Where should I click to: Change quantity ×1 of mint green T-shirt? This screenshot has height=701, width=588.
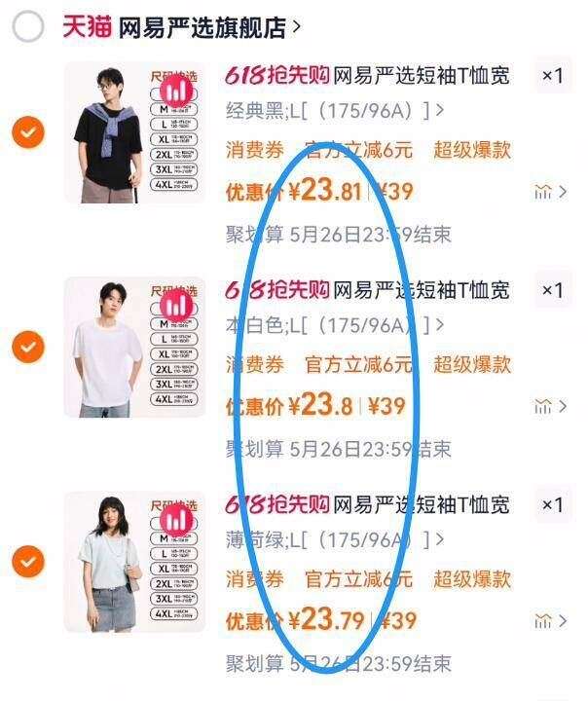click(x=553, y=504)
